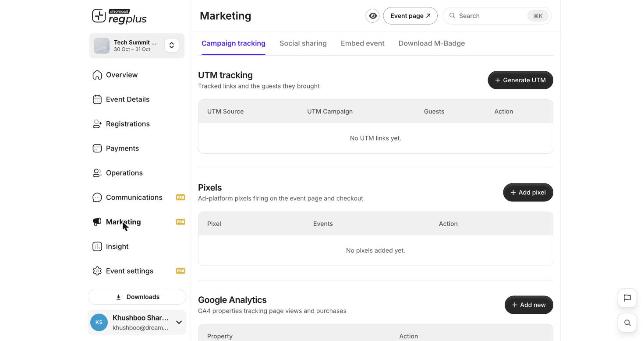Open the Download M-Badge tab

[x=432, y=43]
